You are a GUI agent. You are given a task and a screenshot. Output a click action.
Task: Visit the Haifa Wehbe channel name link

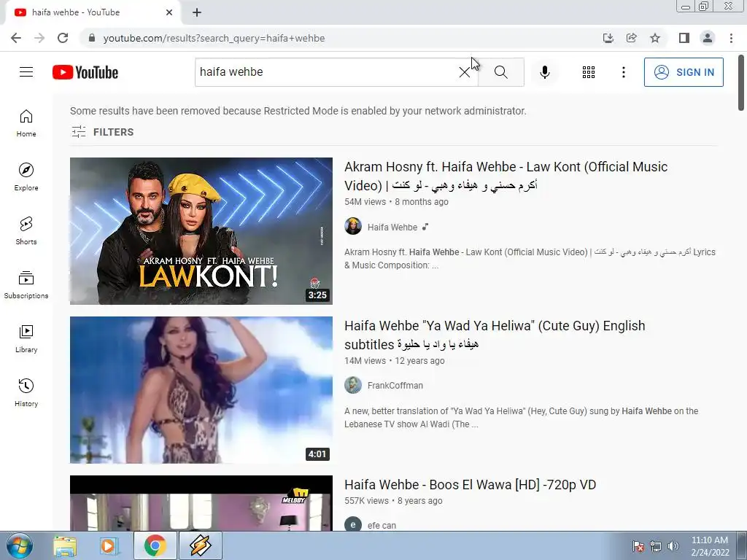pyautogui.click(x=392, y=227)
